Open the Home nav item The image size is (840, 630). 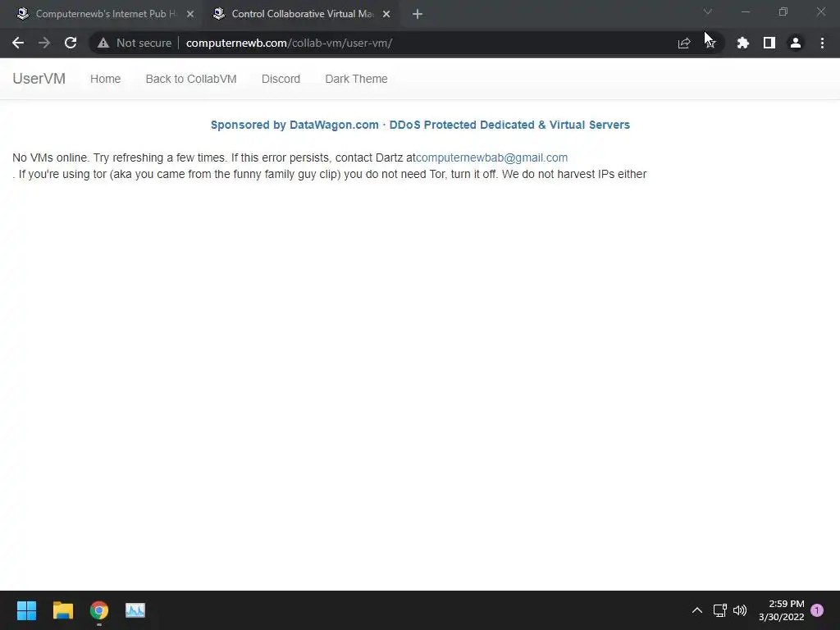(x=106, y=79)
